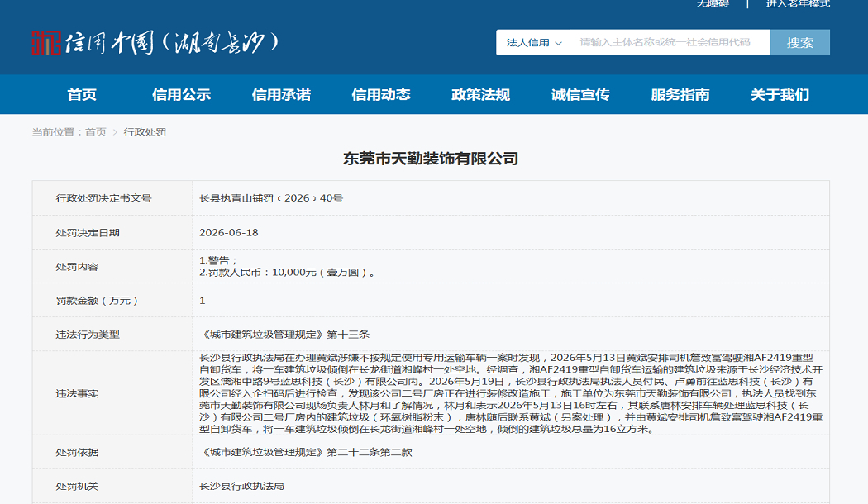
Task: Select the date value 2026-06-18
Action: point(229,232)
